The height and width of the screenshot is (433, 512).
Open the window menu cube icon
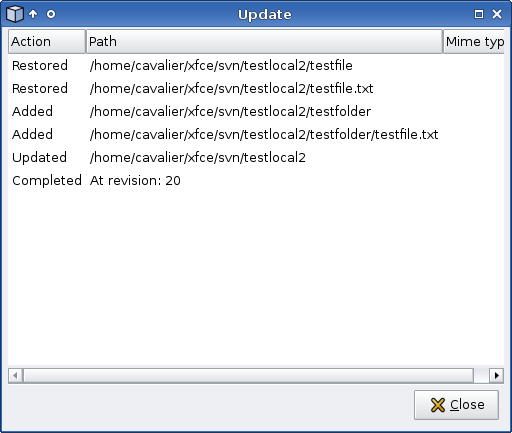[15, 14]
